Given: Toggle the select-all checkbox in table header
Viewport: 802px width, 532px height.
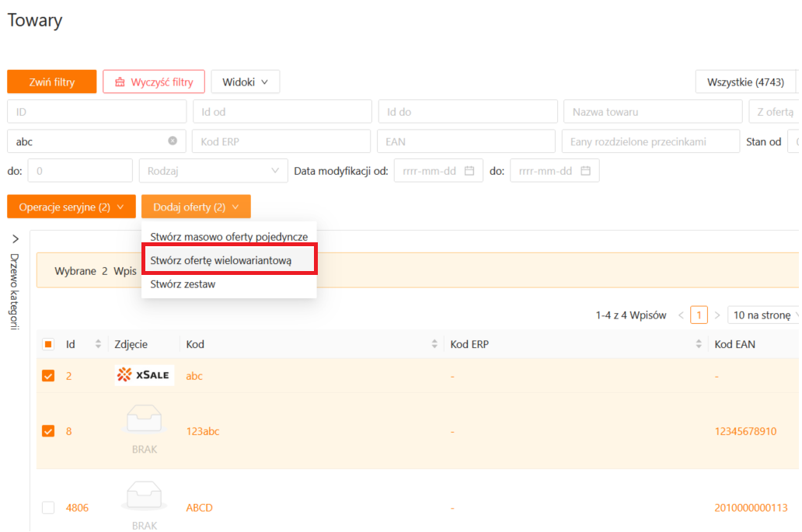Looking at the screenshot, I should [x=48, y=344].
